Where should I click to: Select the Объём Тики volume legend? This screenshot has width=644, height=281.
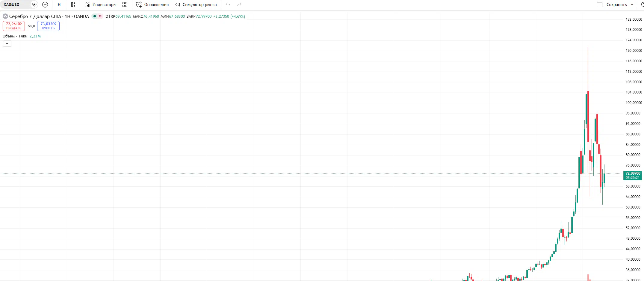click(x=15, y=36)
